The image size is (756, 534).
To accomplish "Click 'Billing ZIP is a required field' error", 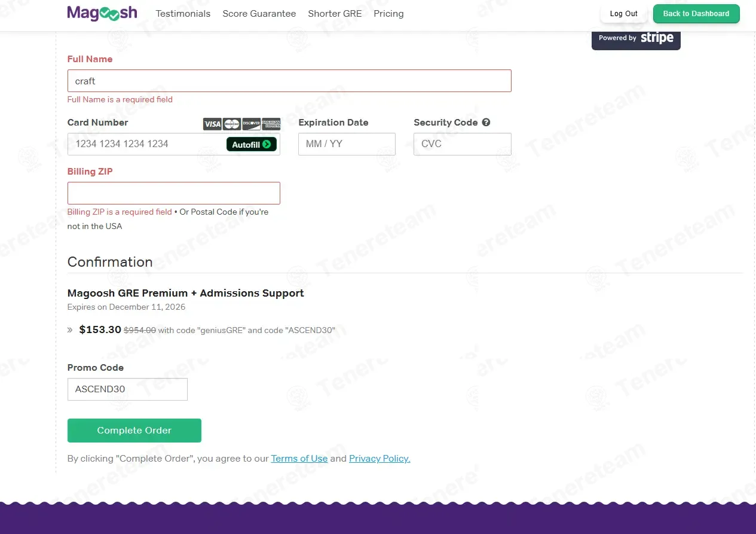I will [x=120, y=212].
